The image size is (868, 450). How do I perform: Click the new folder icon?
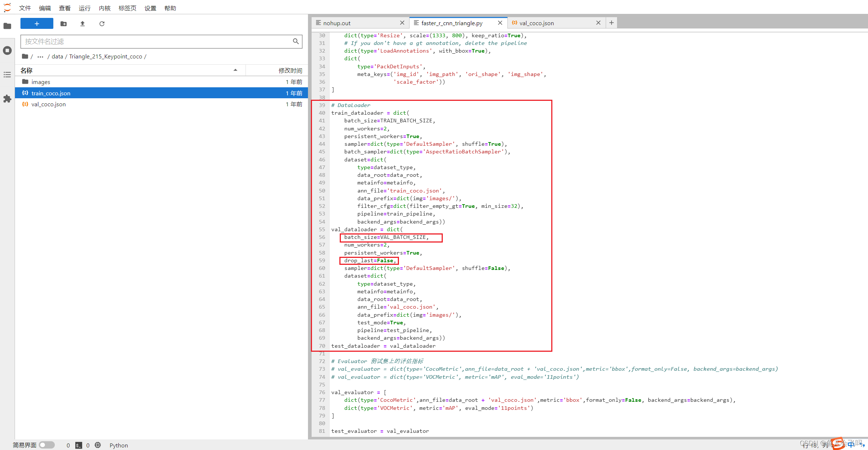[64, 24]
